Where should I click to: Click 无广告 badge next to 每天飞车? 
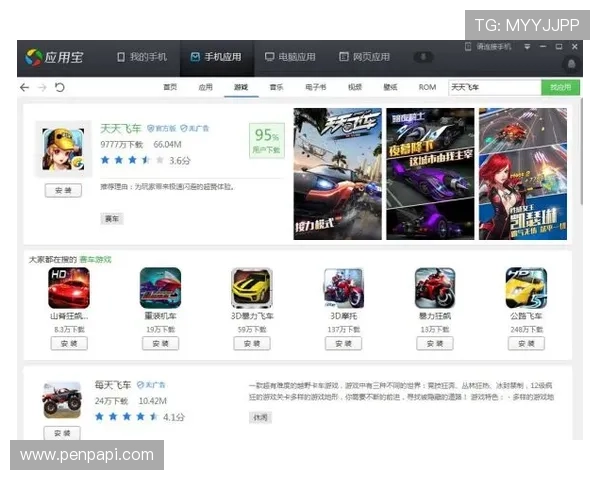click(151, 385)
